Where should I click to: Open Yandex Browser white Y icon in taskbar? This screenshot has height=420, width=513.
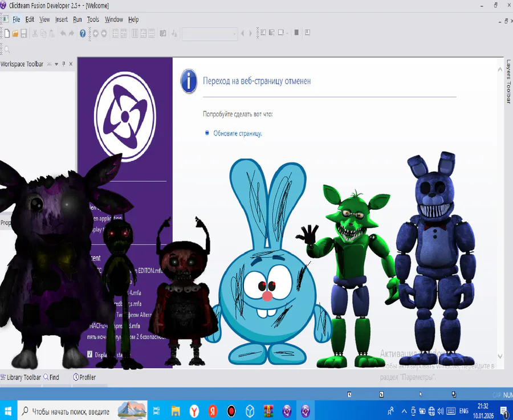[x=194, y=411]
